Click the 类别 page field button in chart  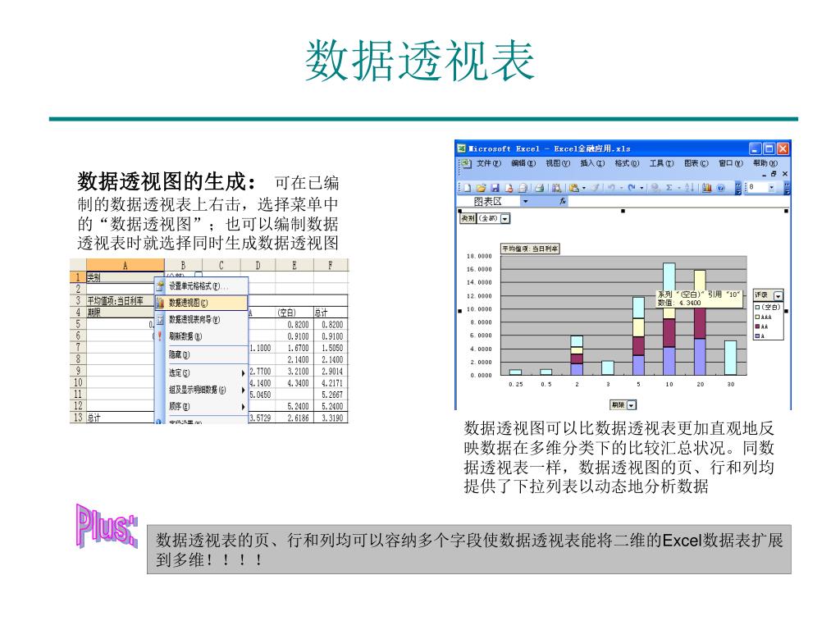tap(468, 218)
